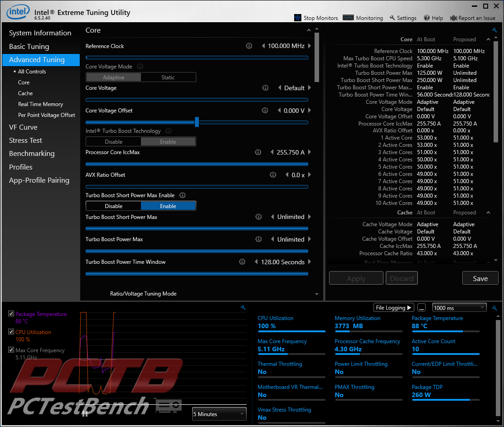This screenshot has height=427, width=504.
Task: Open the Monitoring view
Action: 363,18
